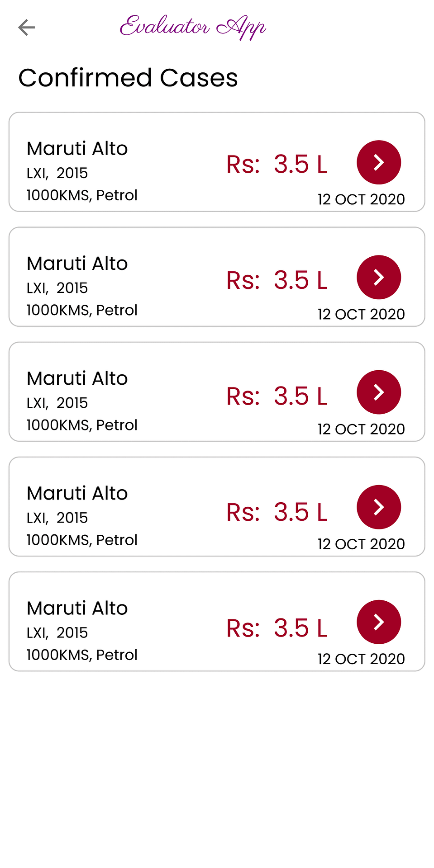Tap Maruti Alto title in last card
The width and height of the screenshot is (434, 868).
tap(77, 608)
